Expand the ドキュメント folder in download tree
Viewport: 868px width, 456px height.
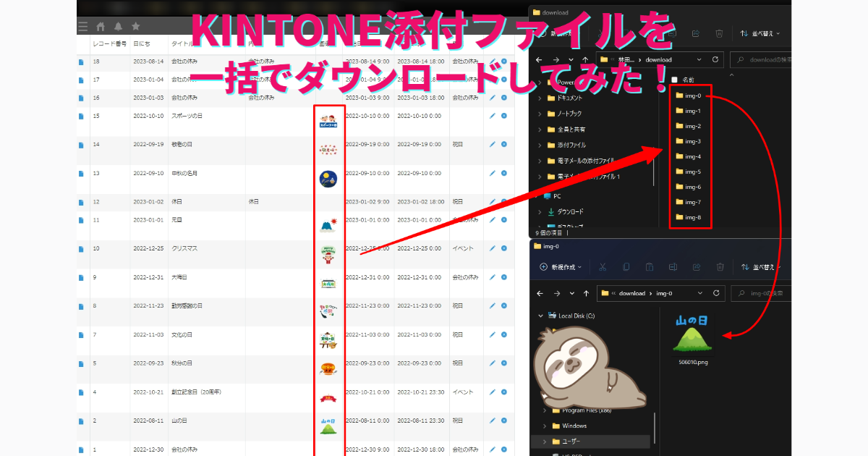[x=540, y=98]
